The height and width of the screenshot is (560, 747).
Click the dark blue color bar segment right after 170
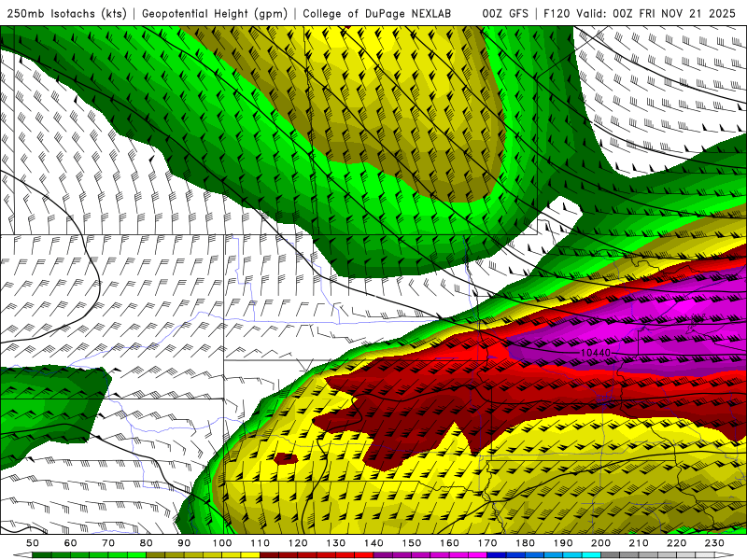pyautogui.click(x=497, y=555)
